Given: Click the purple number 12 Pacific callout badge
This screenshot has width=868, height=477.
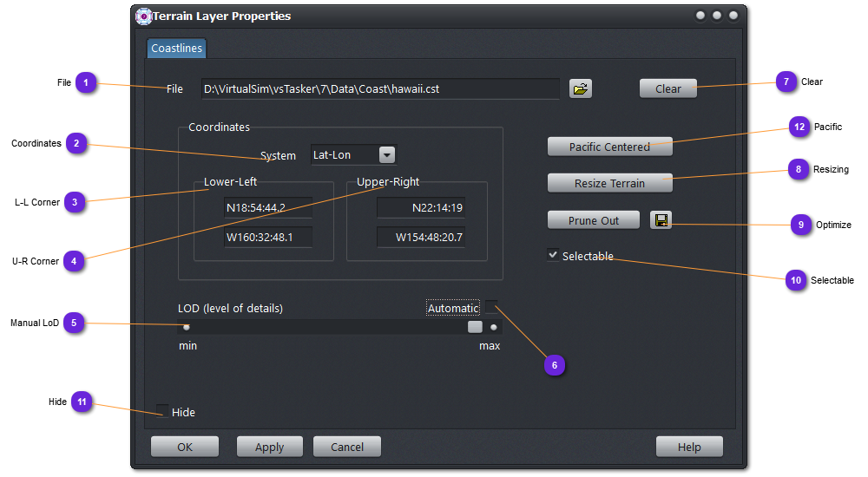Looking at the screenshot, I should pyautogui.click(x=800, y=127).
